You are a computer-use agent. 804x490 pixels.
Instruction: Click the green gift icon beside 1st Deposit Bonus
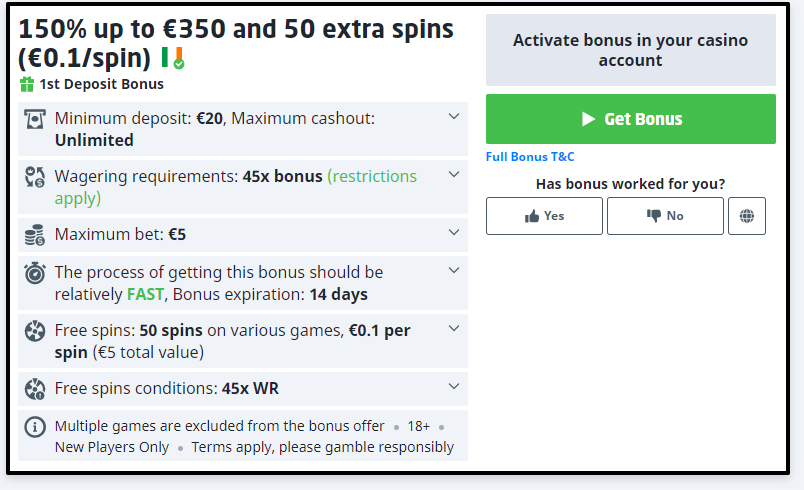(27, 84)
